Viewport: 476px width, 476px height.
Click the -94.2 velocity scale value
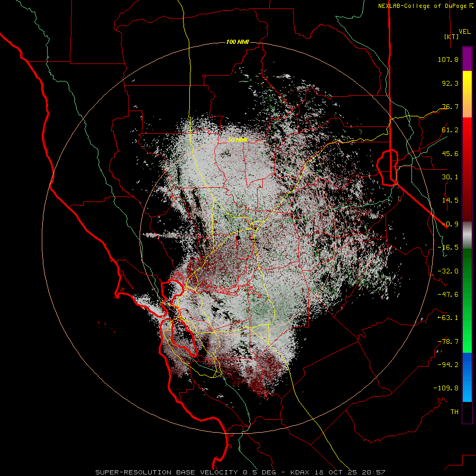coord(448,365)
